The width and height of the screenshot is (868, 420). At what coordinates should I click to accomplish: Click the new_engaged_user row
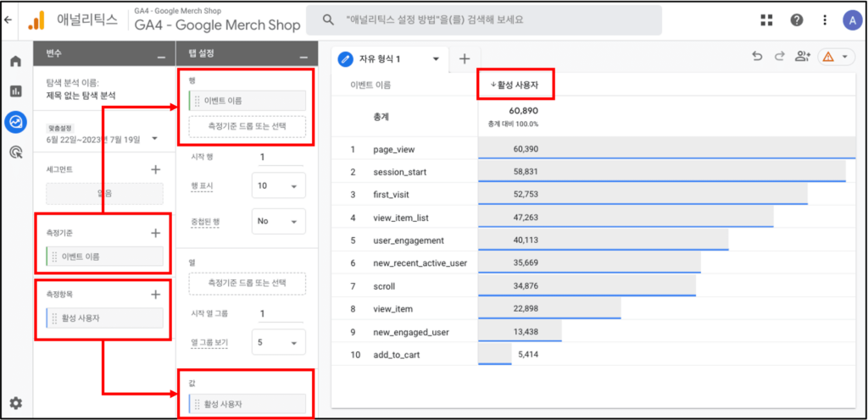click(593, 332)
